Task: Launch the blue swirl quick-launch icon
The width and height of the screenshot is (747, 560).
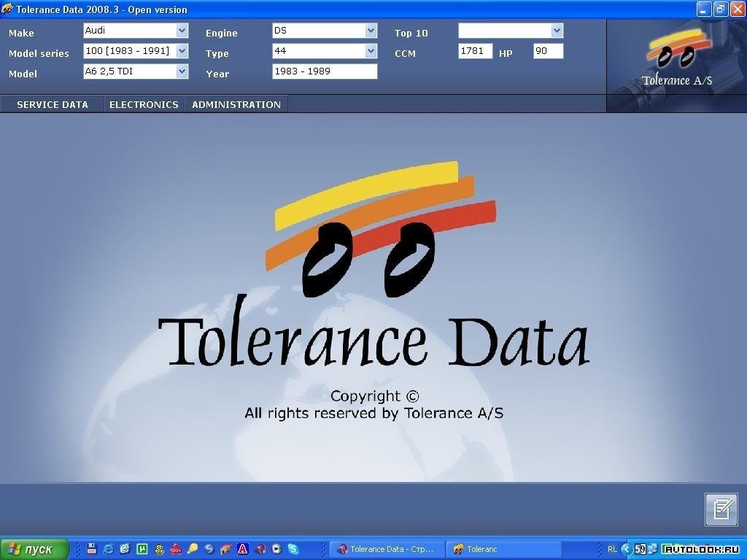Action: tap(209, 549)
